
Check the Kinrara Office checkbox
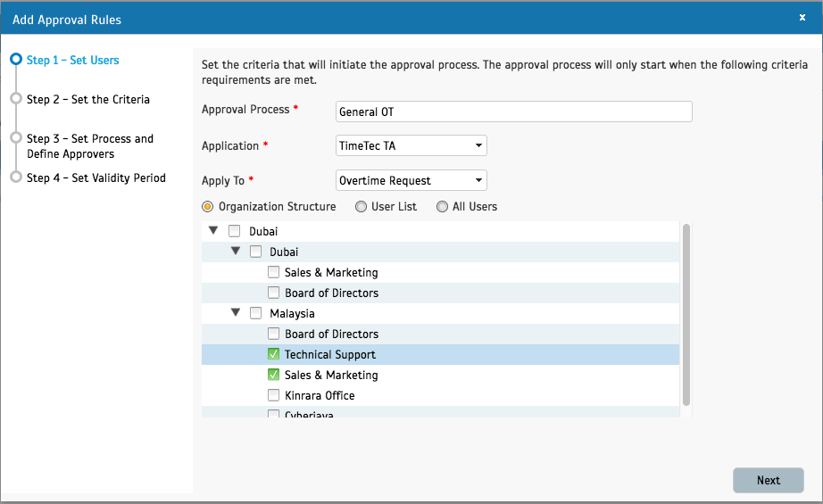pos(274,395)
